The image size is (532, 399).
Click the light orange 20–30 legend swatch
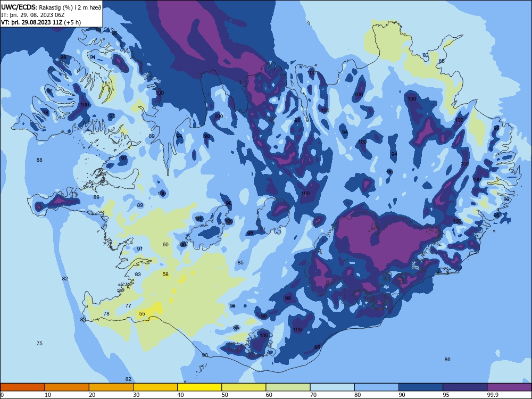(x=111, y=387)
